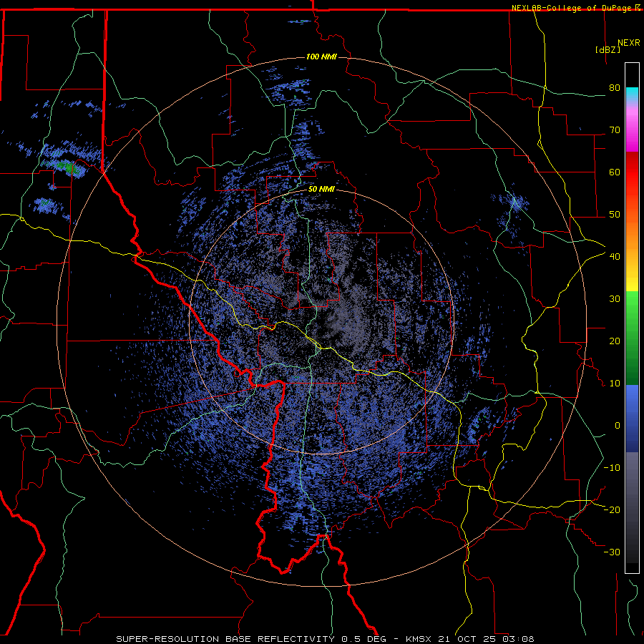The image size is (644, 644).
Task: Click the -20 value on the dBZ scale
Action: [x=612, y=509]
